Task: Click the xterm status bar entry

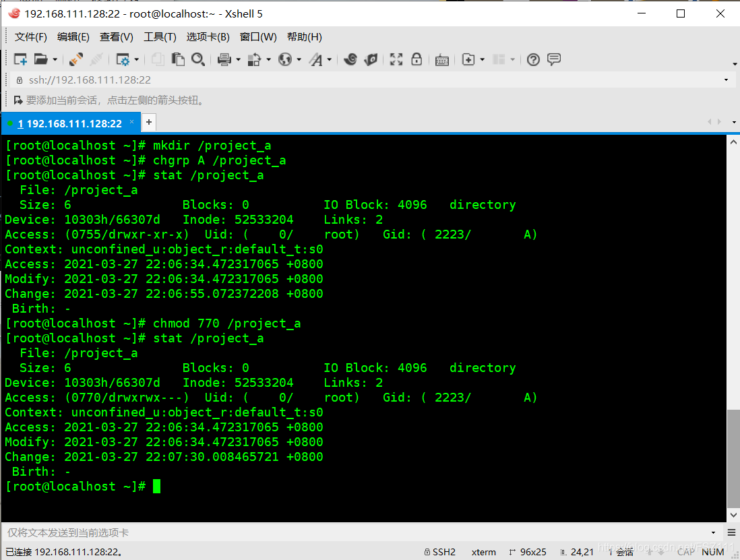Action: point(484,552)
